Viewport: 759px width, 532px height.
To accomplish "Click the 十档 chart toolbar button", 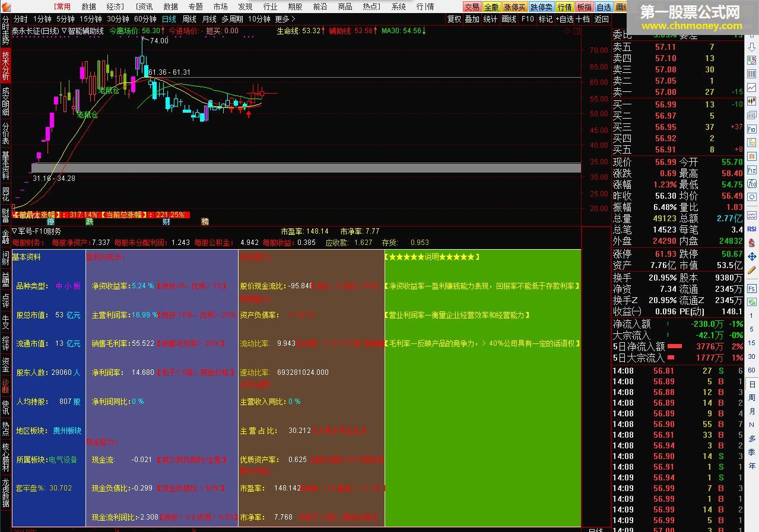I will [x=583, y=19].
